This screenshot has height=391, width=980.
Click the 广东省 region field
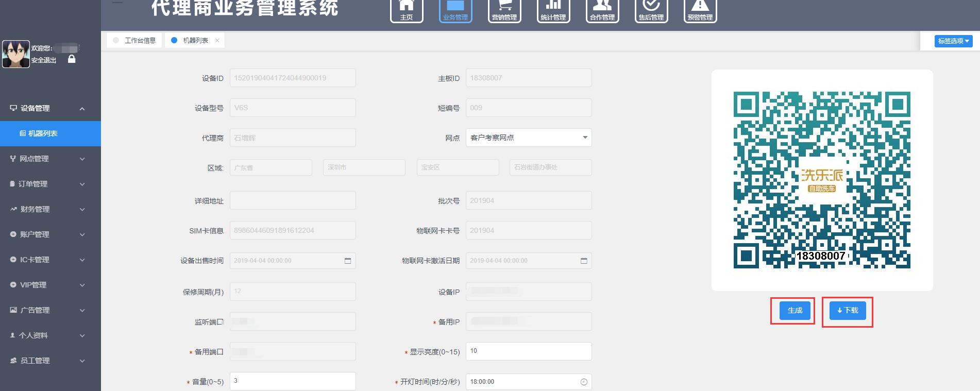pos(271,167)
